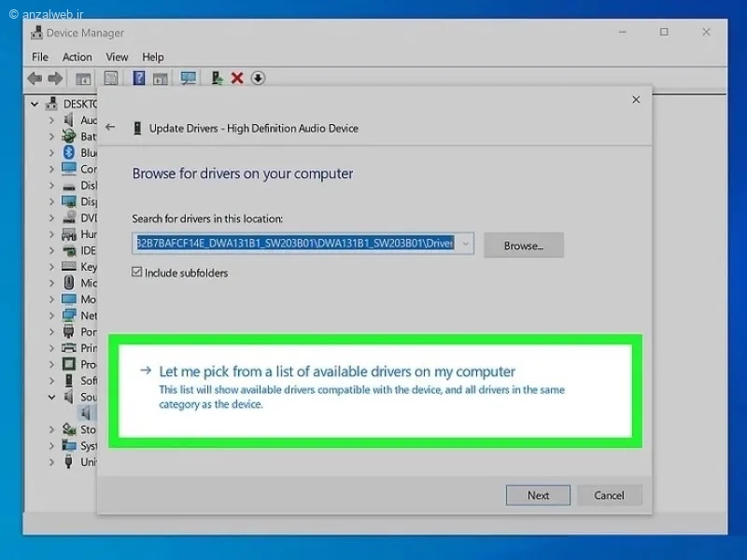Open the Action menu
The height and width of the screenshot is (560, 747).
(78, 57)
